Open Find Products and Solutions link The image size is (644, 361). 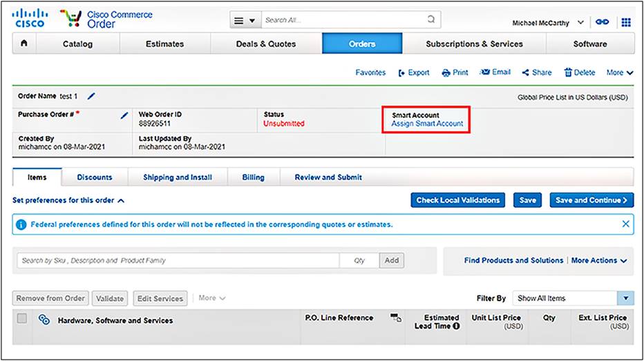513,260
